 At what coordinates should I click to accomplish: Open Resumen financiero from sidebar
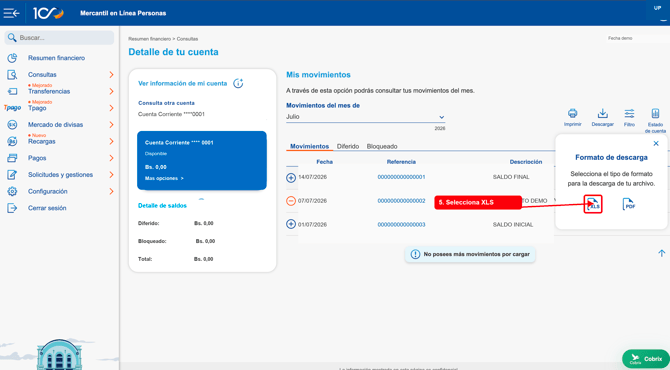(x=56, y=58)
